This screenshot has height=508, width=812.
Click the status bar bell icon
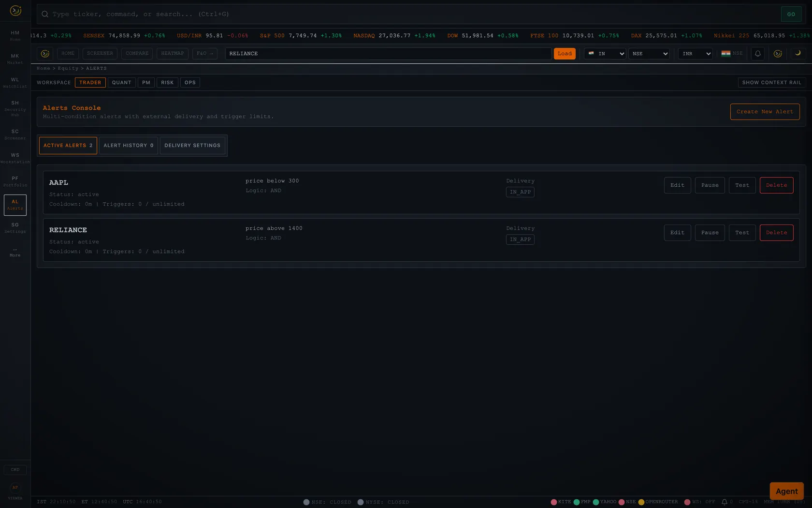724,502
